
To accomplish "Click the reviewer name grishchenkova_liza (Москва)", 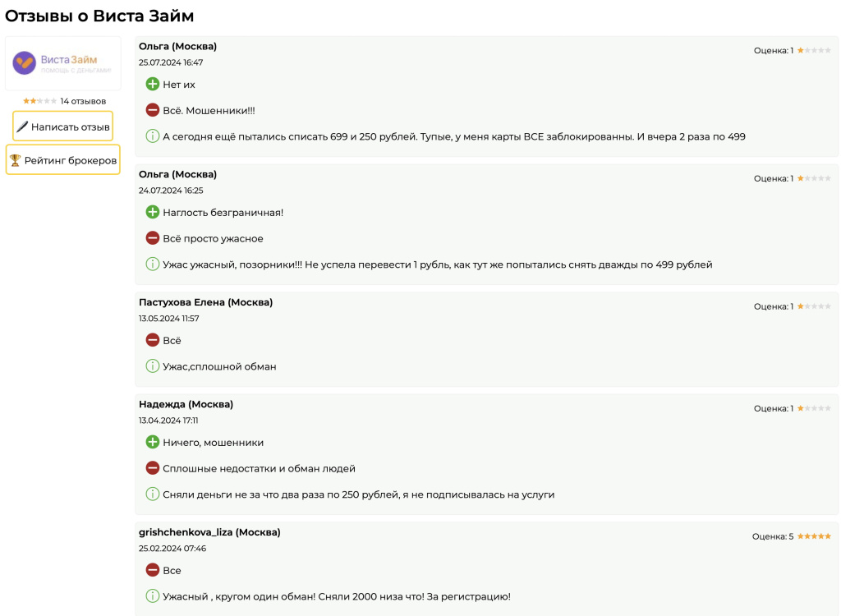I will [209, 532].
